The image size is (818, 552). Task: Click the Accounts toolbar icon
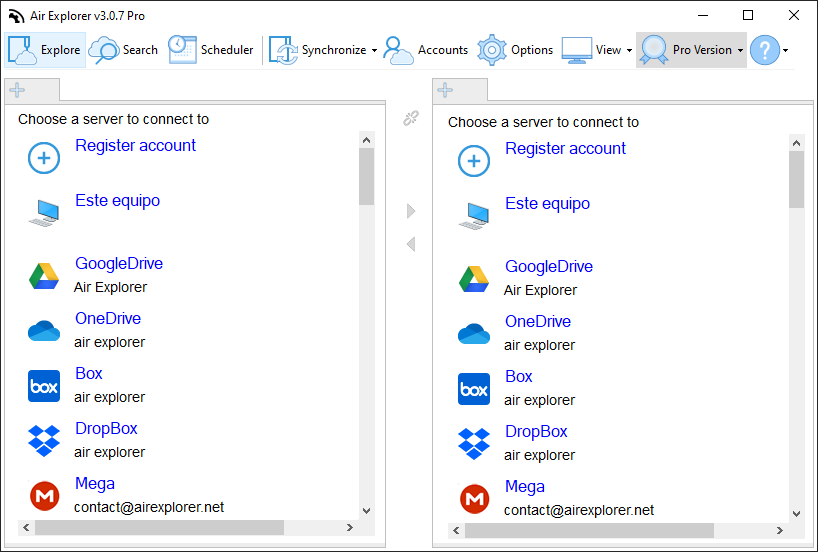pyautogui.click(x=398, y=50)
